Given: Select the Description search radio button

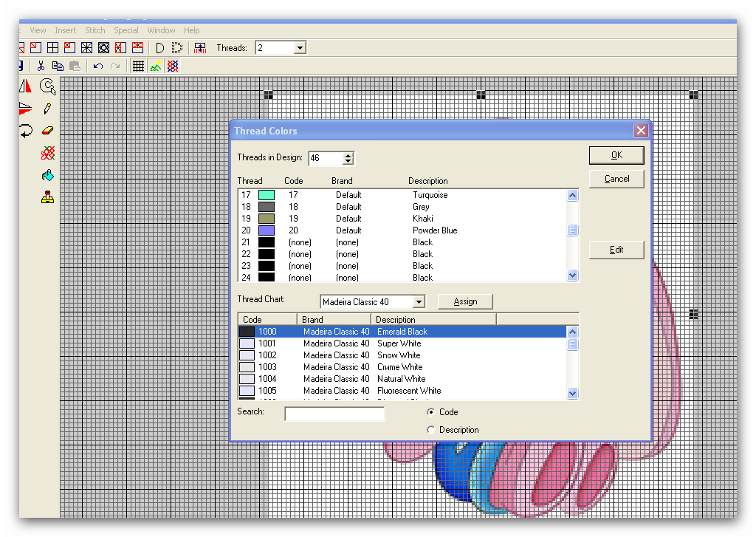Looking at the screenshot, I should (x=431, y=430).
